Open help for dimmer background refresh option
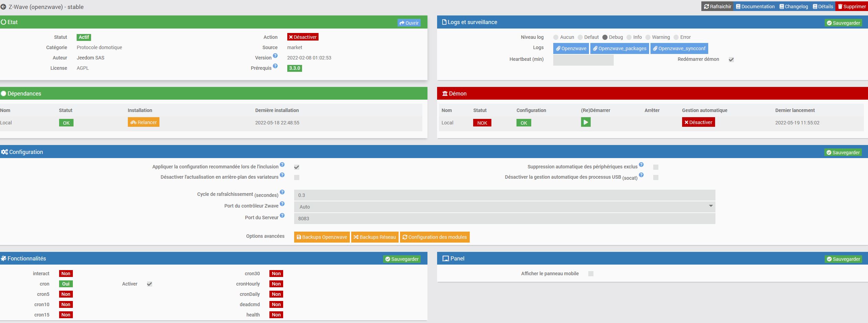Image resolution: width=868 pixels, height=323 pixels. pos(282,175)
